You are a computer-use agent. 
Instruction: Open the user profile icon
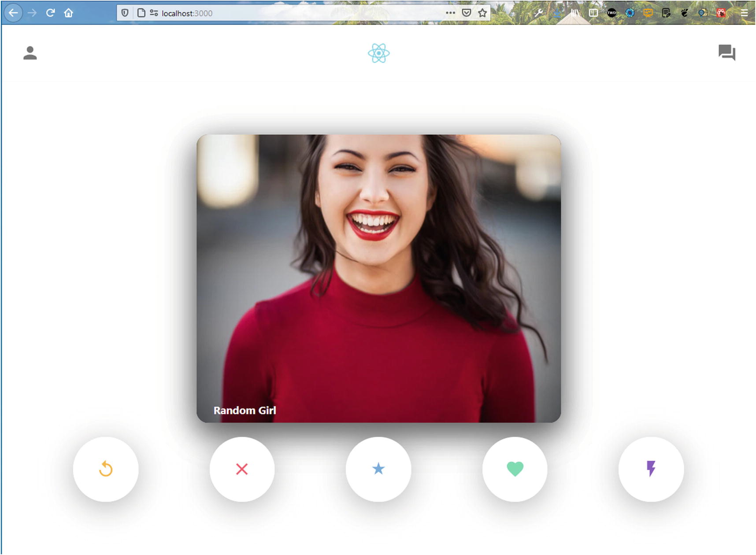(x=30, y=53)
